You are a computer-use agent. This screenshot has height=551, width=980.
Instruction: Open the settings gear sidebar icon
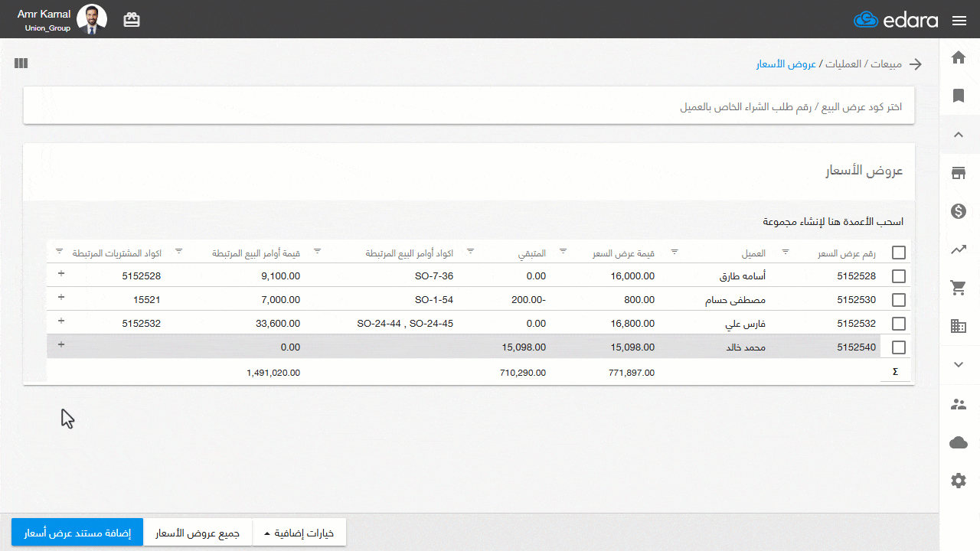959,481
